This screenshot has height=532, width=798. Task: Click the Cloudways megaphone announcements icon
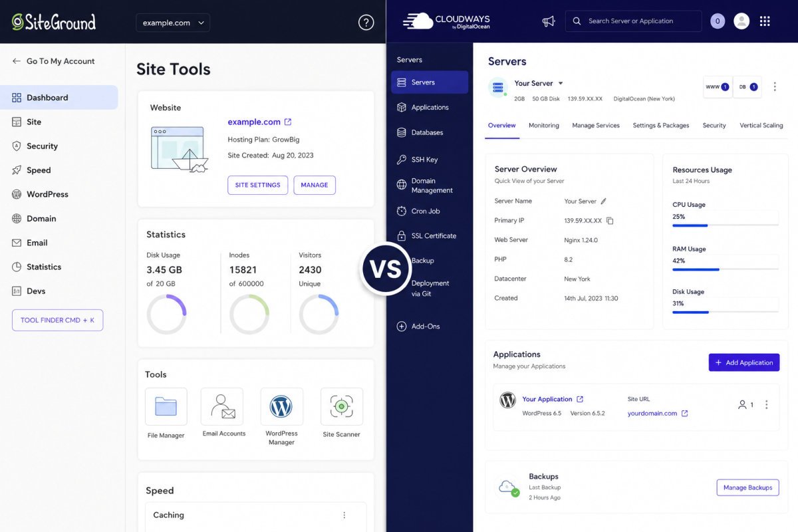click(549, 21)
